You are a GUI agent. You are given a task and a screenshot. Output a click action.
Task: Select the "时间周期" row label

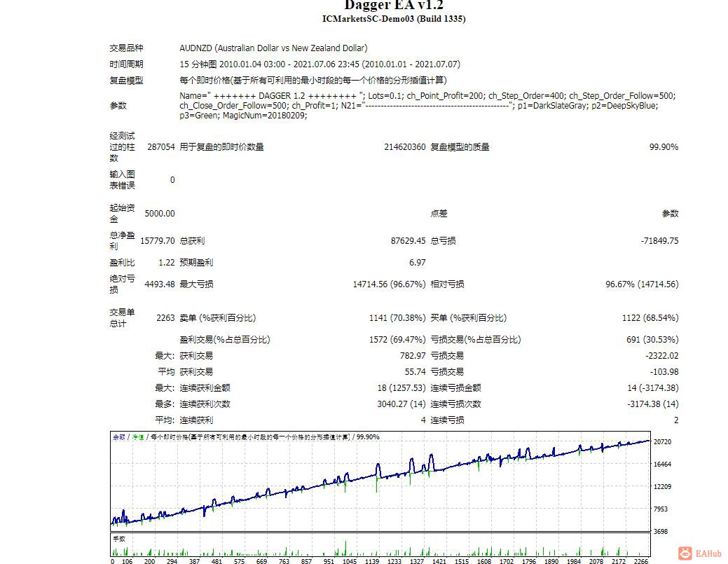click(x=126, y=64)
